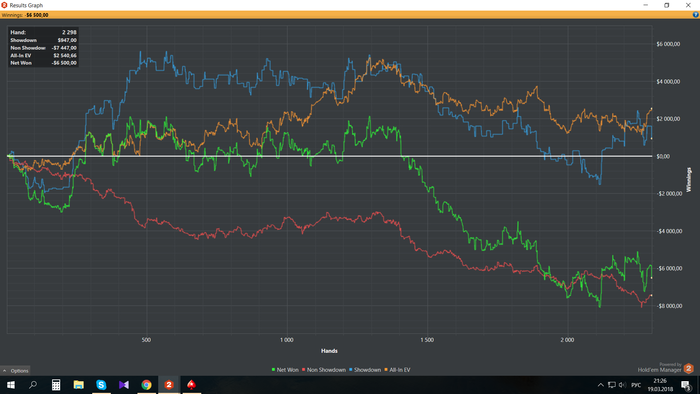Toggle the All-In EV legend entry
This screenshot has height=394, width=700.
point(397,370)
